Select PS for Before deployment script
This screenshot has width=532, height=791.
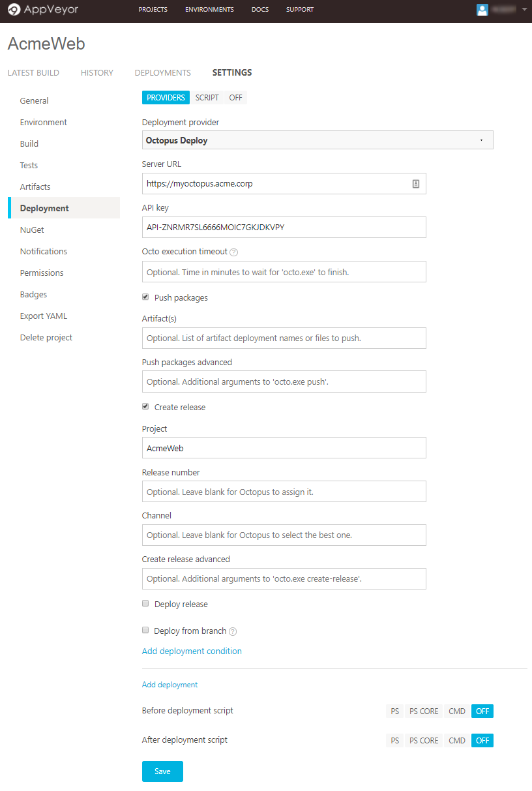(394, 711)
